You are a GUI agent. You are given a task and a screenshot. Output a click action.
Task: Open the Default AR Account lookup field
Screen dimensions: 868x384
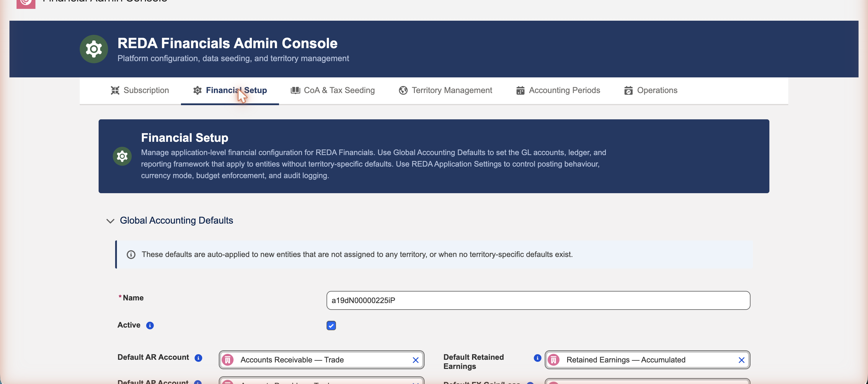tap(322, 360)
